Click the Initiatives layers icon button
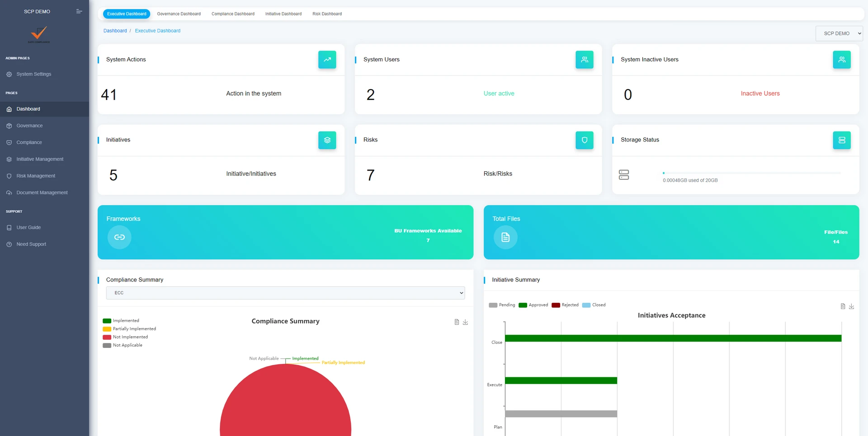The image size is (868, 436). click(x=327, y=140)
